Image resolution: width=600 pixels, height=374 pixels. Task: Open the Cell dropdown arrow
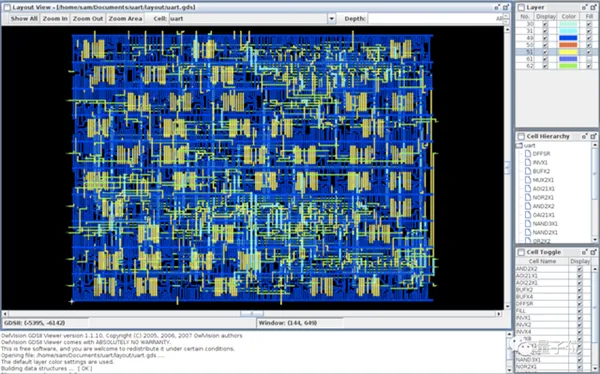click(x=331, y=18)
